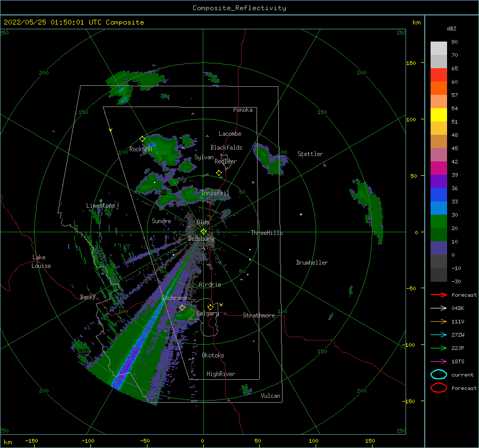The height and width of the screenshot is (448, 479).
Task: Select the white 70-80 dBZ swatch
Action: [x=439, y=48]
